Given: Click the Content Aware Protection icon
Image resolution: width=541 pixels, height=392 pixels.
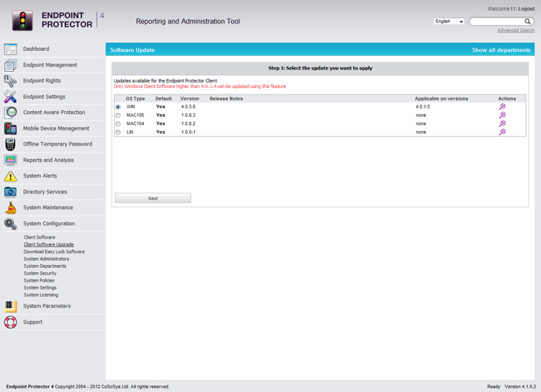Looking at the screenshot, I should (x=10, y=113).
